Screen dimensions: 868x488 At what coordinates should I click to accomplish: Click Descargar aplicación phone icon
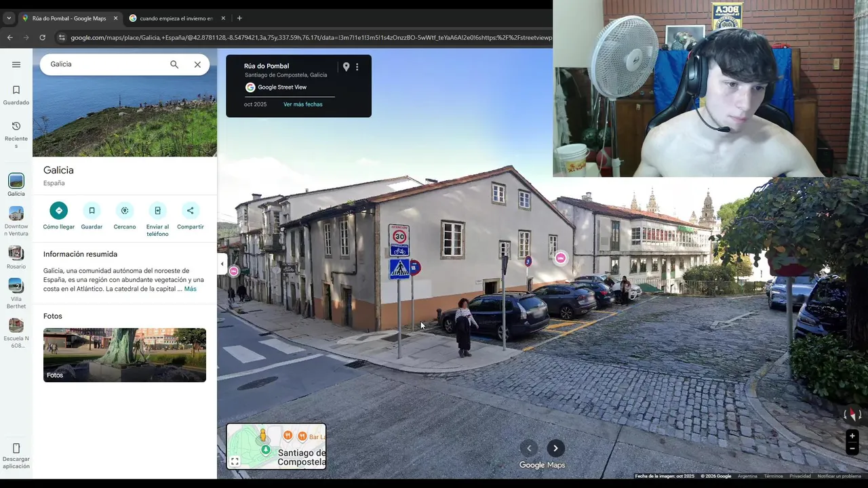tap(16, 448)
